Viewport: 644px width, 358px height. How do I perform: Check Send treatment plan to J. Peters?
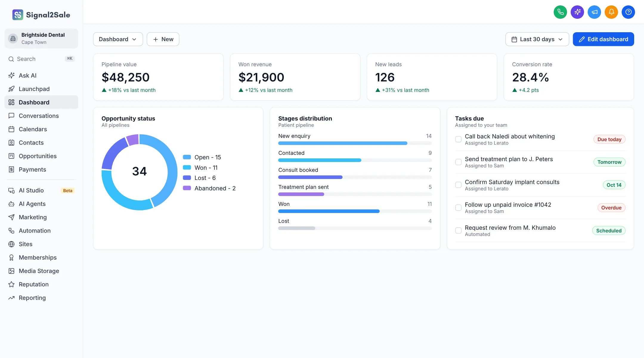[x=458, y=162]
